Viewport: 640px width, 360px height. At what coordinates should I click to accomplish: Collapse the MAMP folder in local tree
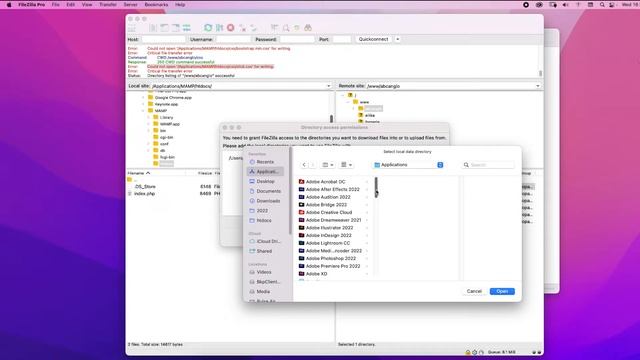pos(143,111)
